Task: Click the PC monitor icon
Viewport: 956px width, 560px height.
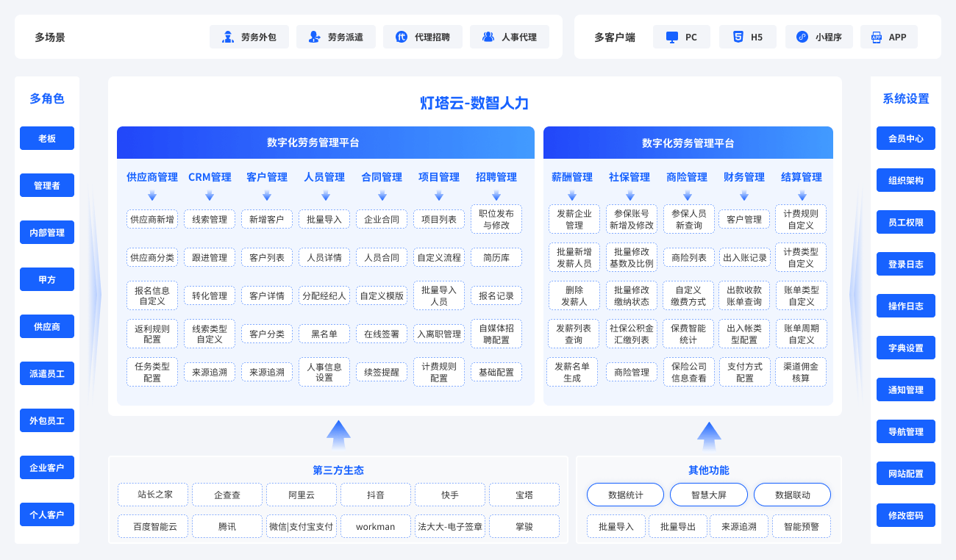Action: 671,36
